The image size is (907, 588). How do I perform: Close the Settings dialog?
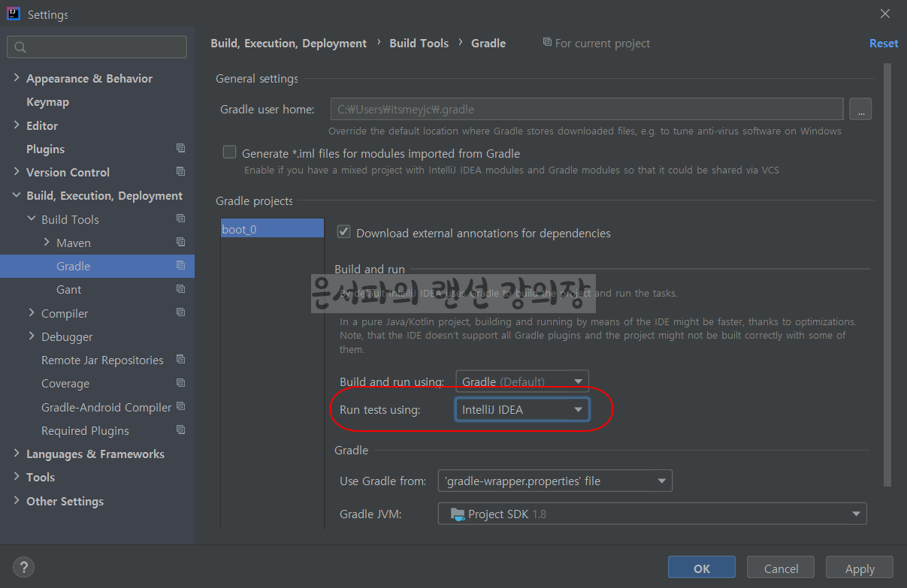click(886, 14)
